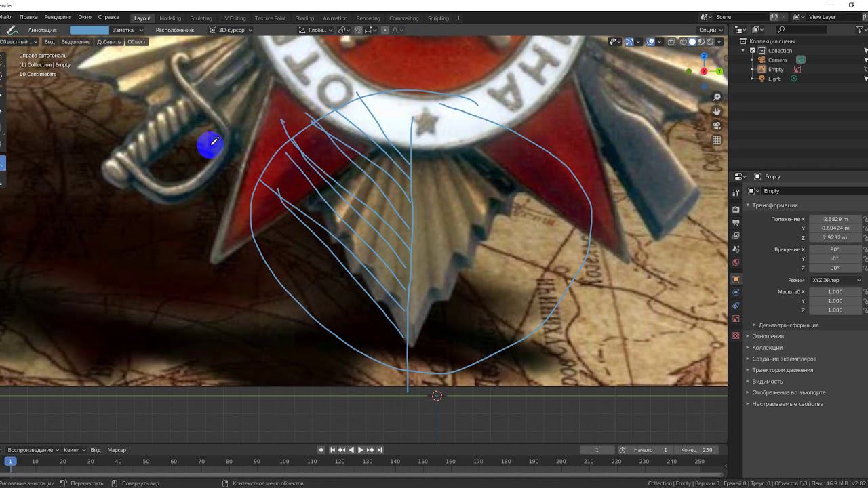Click the Положение X value field
The image size is (868, 488).
[x=835, y=219]
